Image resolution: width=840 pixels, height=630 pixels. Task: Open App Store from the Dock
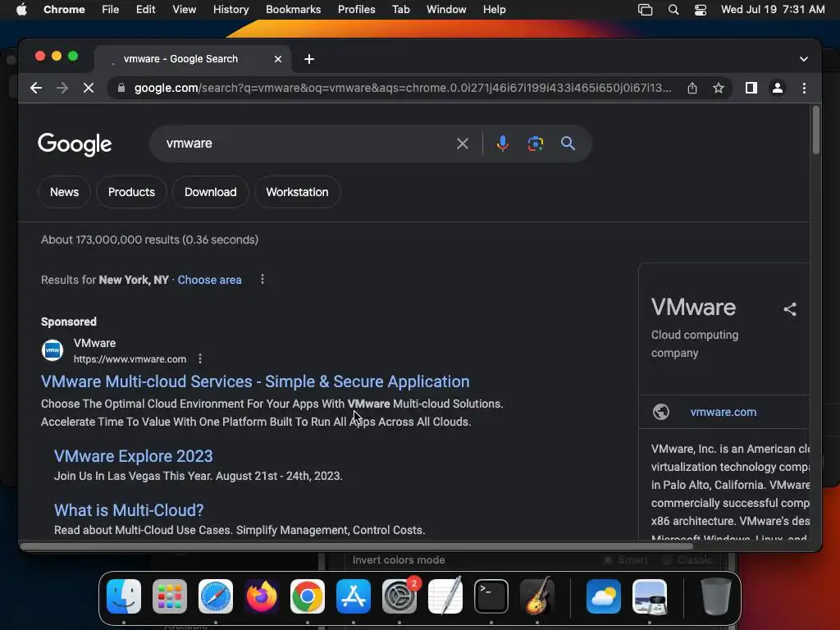coord(353,596)
